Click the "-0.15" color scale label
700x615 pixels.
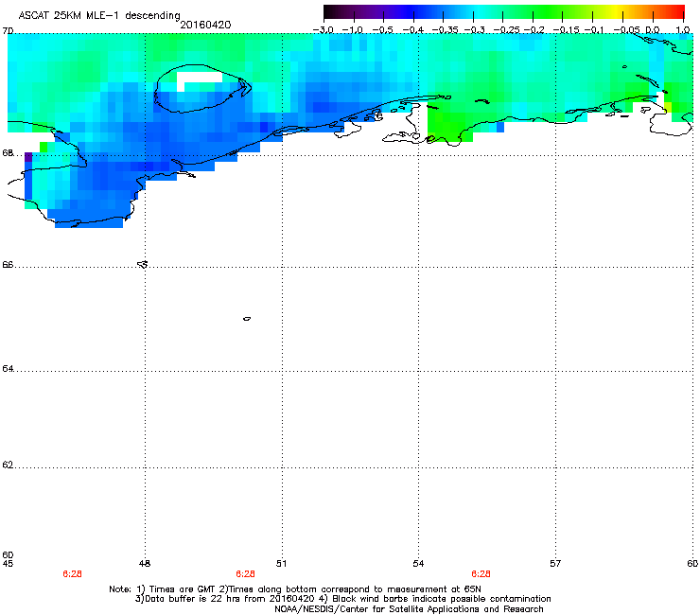(566, 30)
